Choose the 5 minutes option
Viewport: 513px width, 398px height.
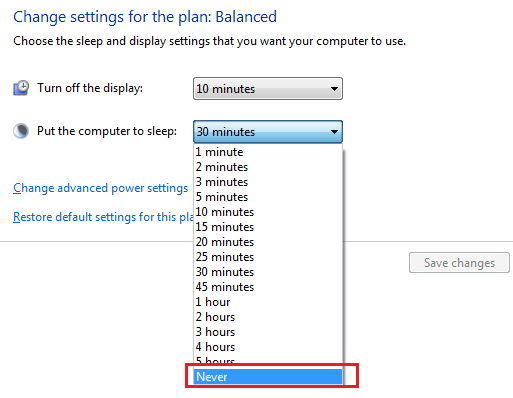[268, 197]
